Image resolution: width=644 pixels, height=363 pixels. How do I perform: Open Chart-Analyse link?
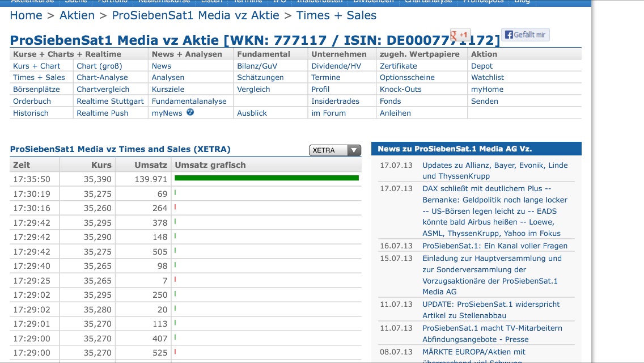pos(102,77)
